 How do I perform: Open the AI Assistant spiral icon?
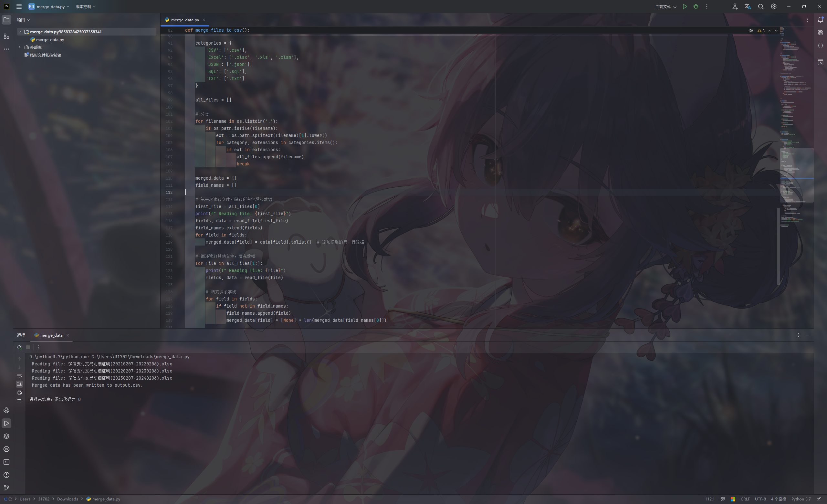tap(820, 33)
